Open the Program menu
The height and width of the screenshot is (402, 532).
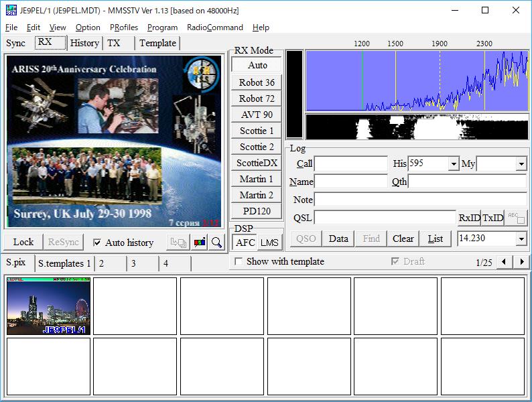tap(162, 27)
